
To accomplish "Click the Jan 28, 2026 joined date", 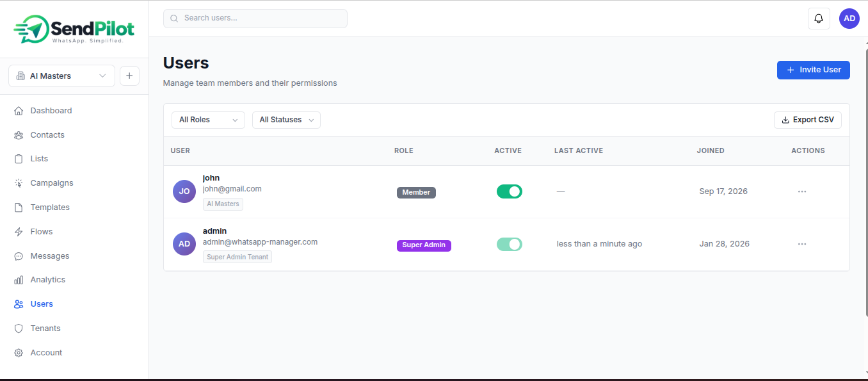I will pyautogui.click(x=724, y=244).
